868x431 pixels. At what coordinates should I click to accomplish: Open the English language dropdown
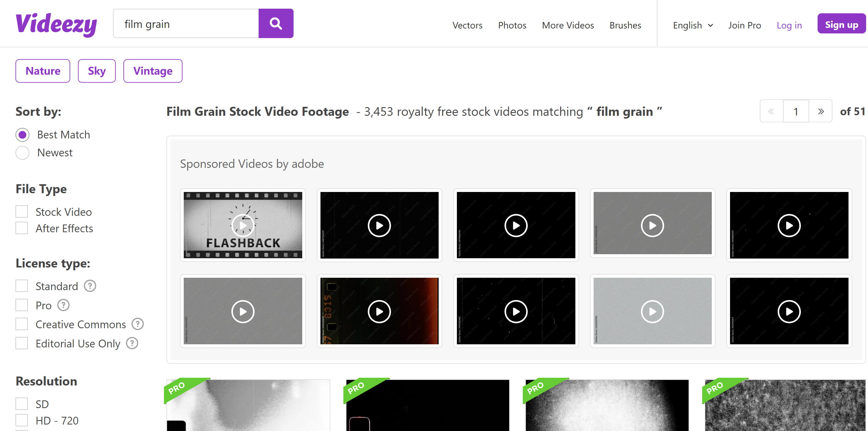(693, 25)
